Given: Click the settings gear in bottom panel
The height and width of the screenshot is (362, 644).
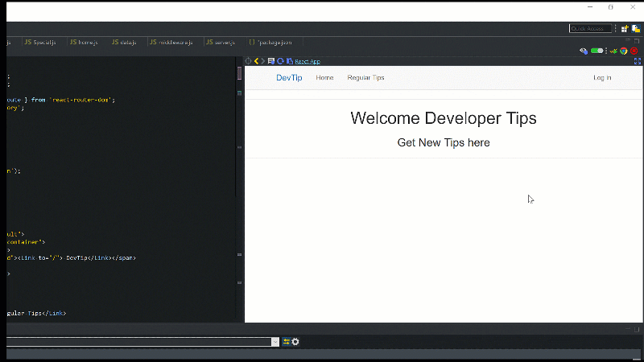Looking at the screenshot, I should point(295,342).
